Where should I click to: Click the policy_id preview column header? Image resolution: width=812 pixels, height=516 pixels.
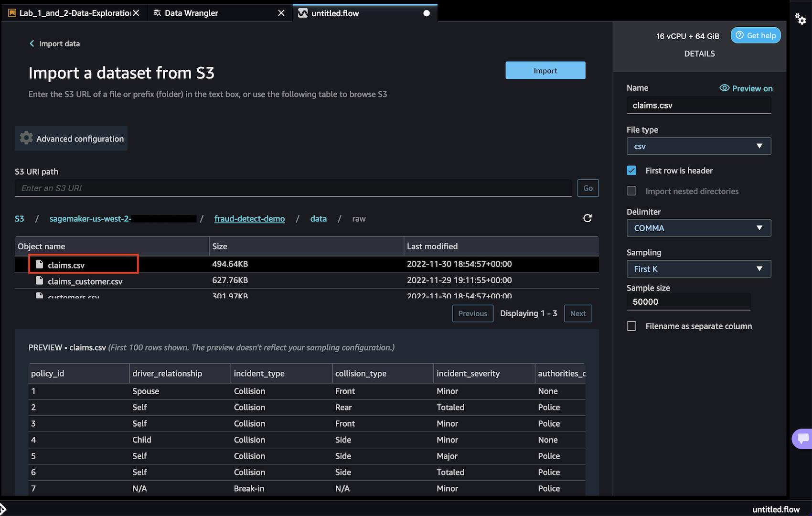[79, 373]
